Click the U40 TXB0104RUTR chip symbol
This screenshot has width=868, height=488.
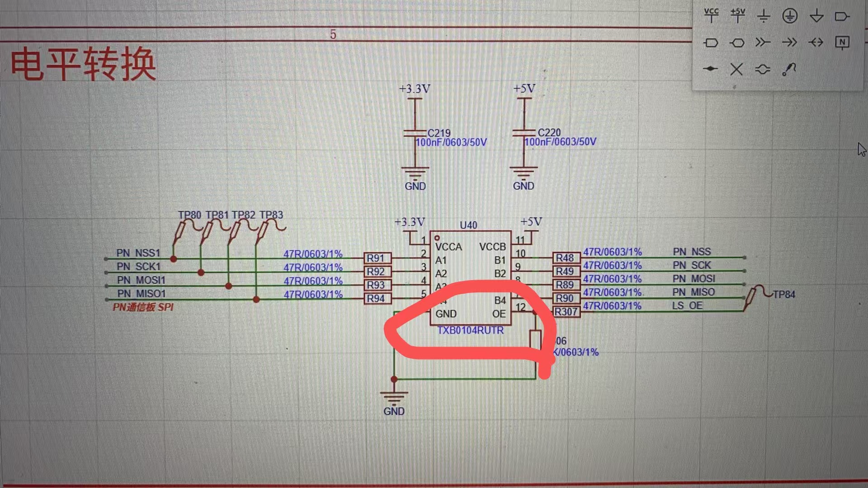click(x=470, y=278)
